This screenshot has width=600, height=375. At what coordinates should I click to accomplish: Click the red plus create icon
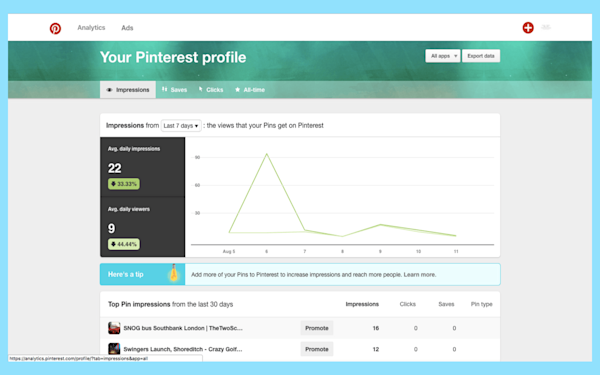pos(528,28)
